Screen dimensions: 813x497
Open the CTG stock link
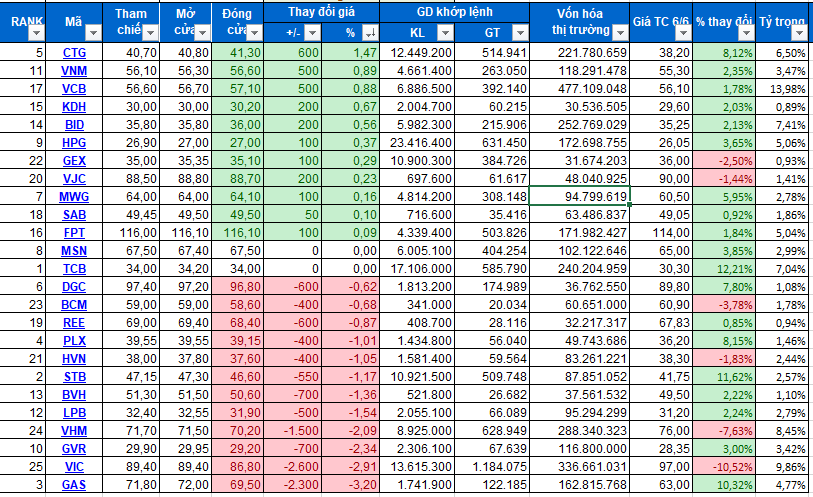click(x=74, y=53)
